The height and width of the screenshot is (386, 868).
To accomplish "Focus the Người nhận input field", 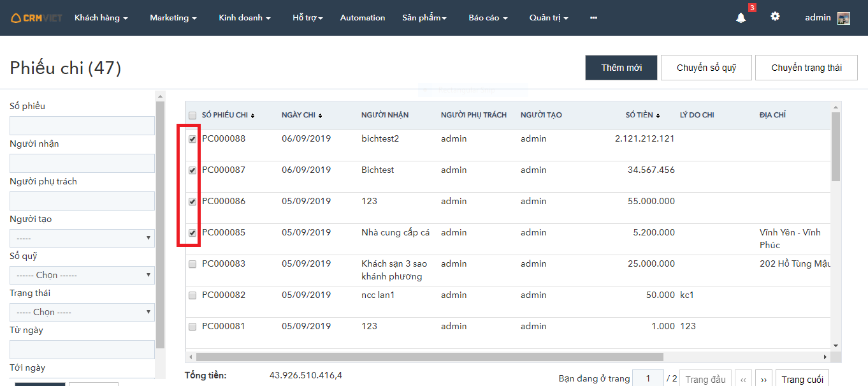I will point(82,163).
